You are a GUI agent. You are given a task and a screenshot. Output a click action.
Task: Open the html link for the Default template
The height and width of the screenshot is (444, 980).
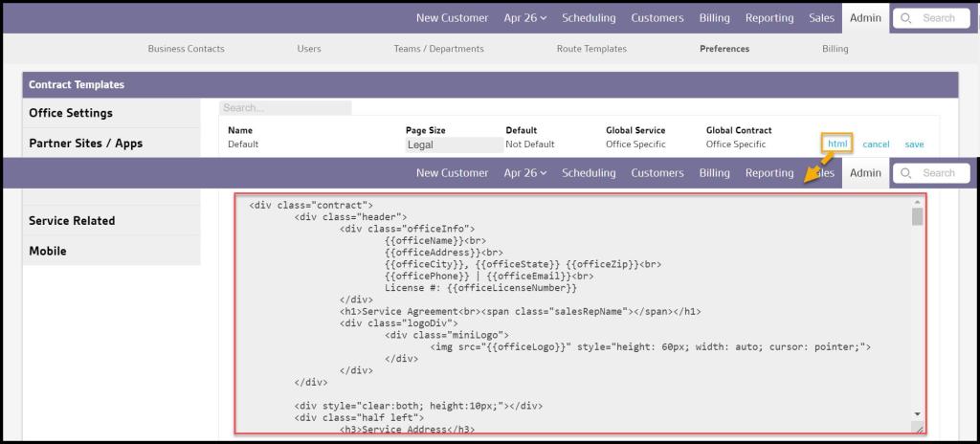(837, 144)
